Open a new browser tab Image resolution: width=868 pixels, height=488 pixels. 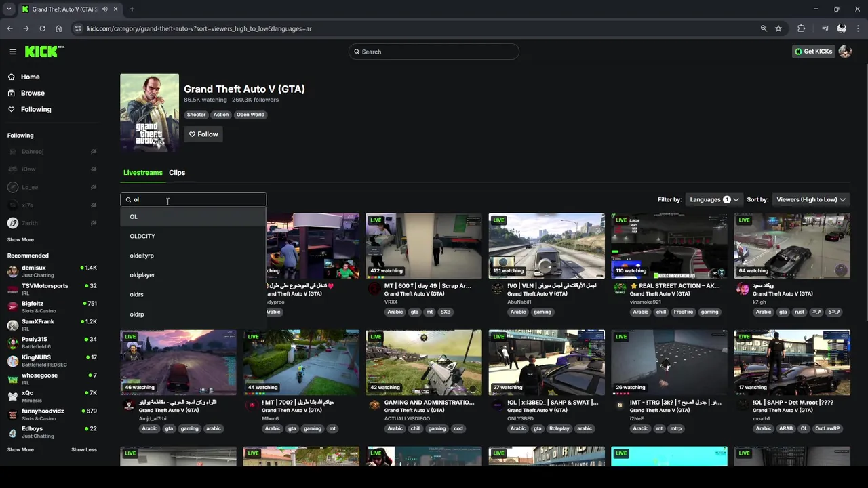[132, 9]
